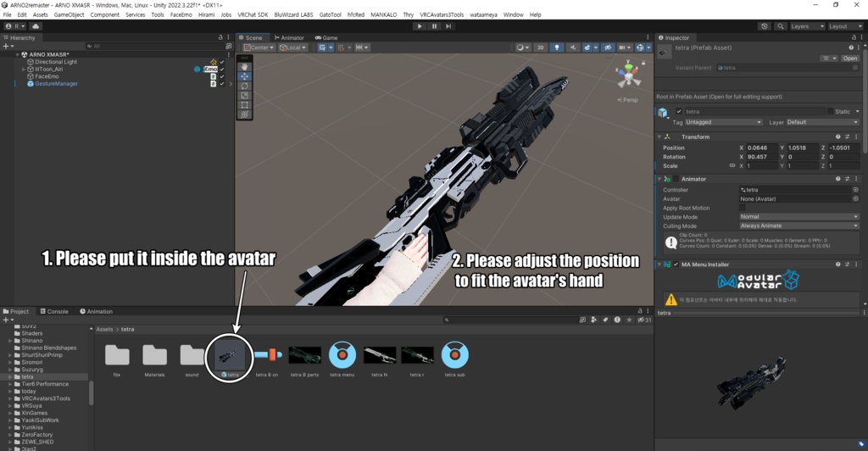This screenshot has width=868, height=451.
Task: Select the combined Transform tool
Action: (245, 114)
